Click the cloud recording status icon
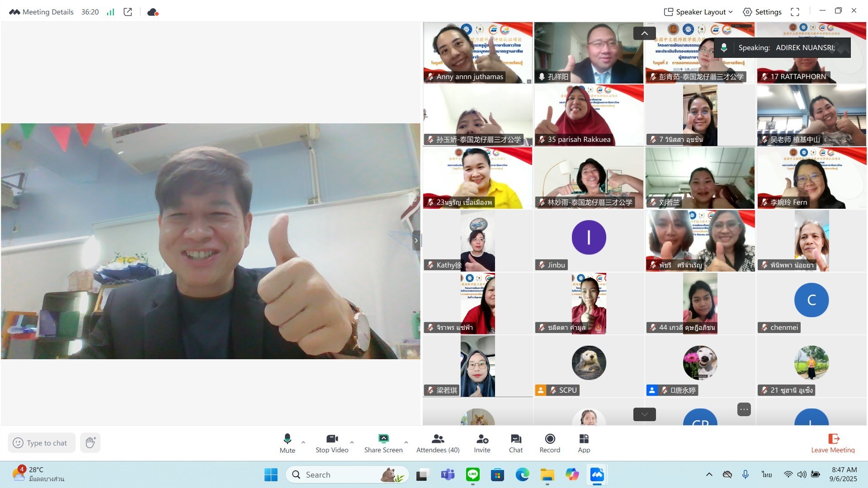The width and height of the screenshot is (868, 488). click(153, 12)
